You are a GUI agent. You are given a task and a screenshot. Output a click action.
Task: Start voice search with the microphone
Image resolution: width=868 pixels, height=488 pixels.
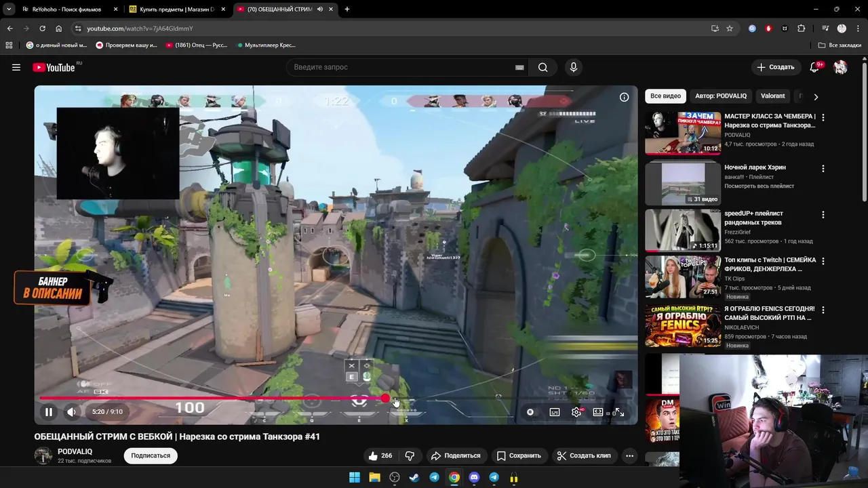click(x=574, y=67)
